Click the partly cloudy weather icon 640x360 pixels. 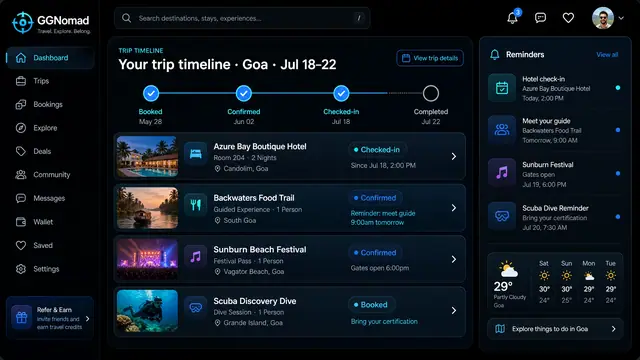[x=508, y=269]
